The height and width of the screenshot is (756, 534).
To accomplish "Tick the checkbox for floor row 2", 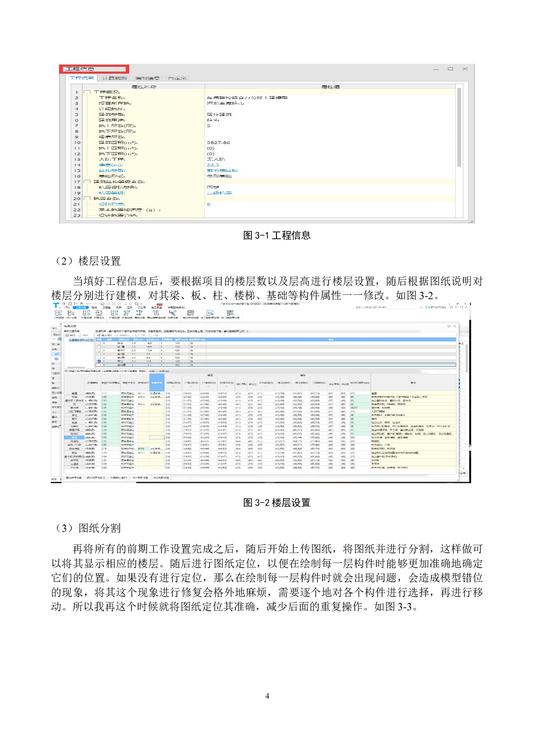I will click(x=99, y=358).
